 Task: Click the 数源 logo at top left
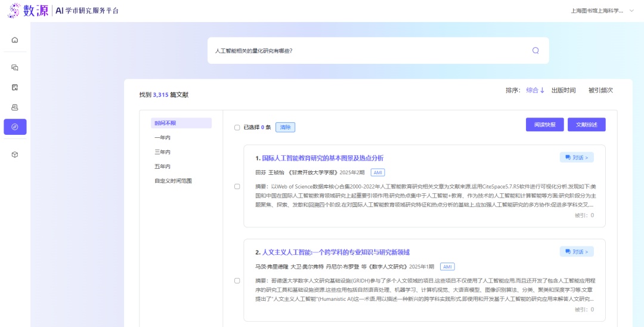pyautogui.click(x=28, y=11)
